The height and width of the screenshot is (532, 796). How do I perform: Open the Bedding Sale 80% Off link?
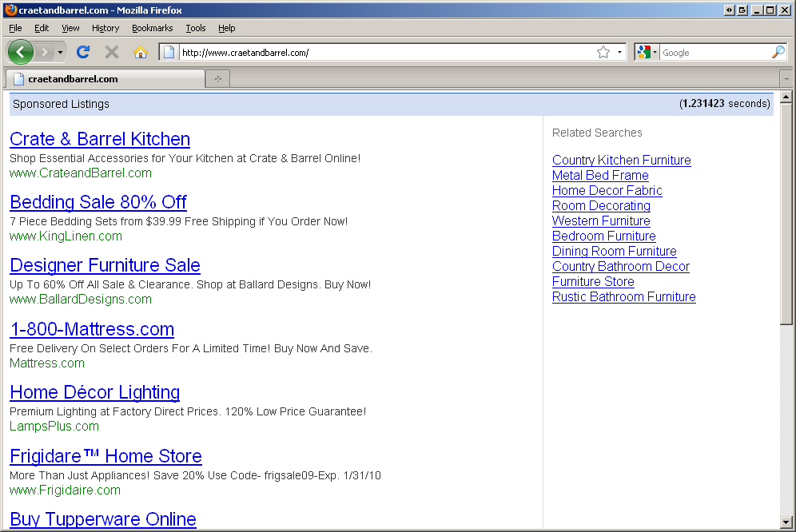(x=98, y=202)
